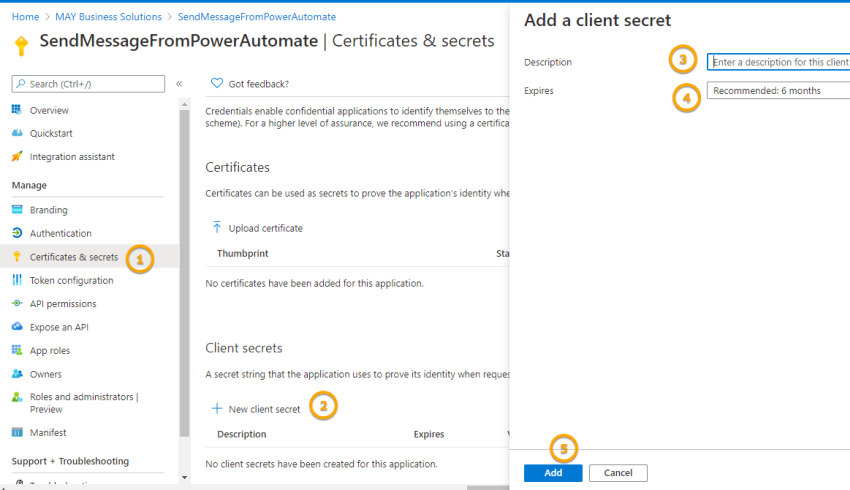Open Quickstart in the sidebar
The height and width of the screenshot is (490, 850).
point(51,133)
